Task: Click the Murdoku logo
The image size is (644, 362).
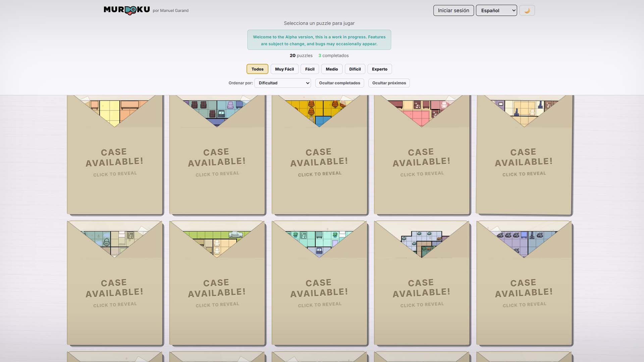Action: (x=127, y=10)
